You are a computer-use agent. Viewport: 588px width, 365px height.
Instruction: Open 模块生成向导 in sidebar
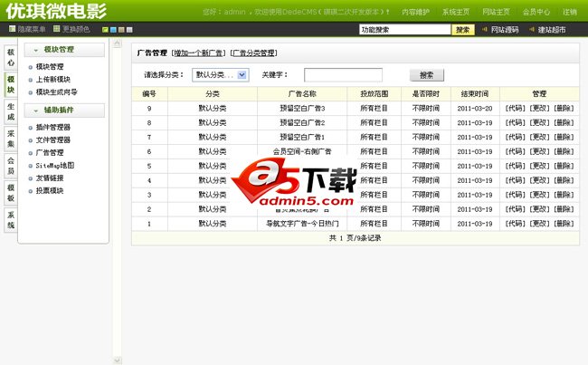coord(57,92)
